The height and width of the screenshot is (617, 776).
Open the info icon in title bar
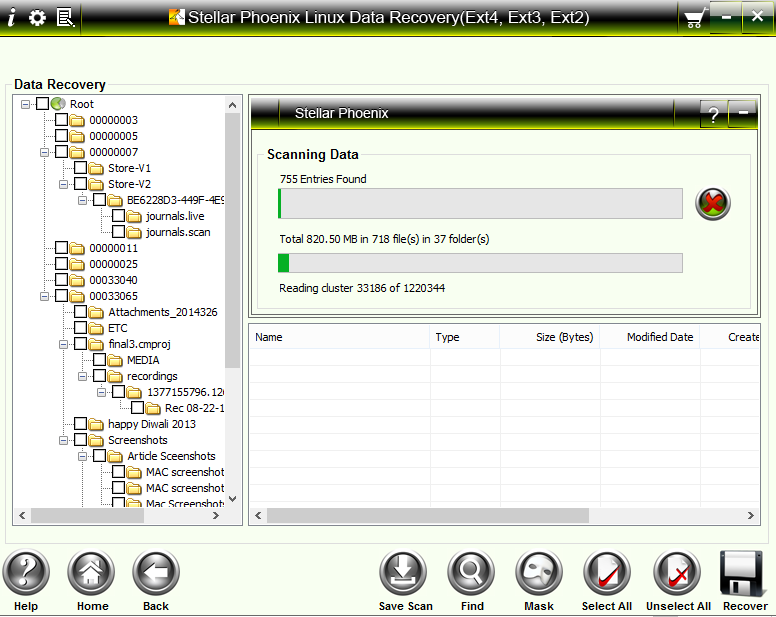pyautogui.click(x=11, y=18)
